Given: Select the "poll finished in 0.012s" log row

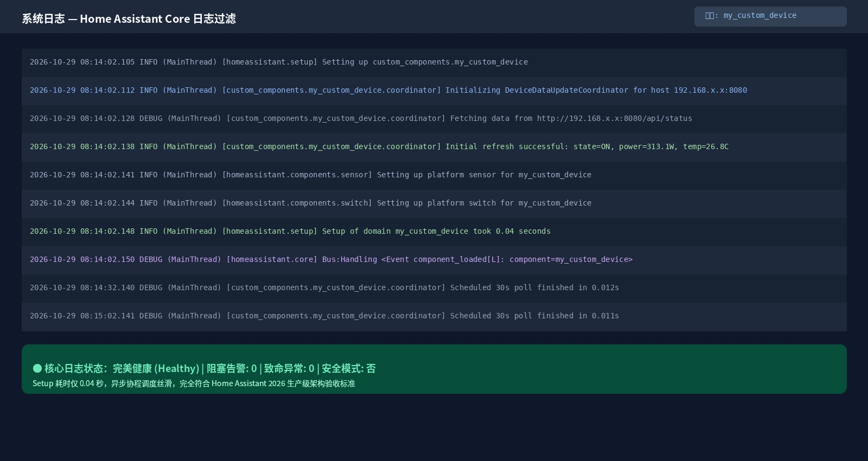Looking at the screenshot, I should [434, 288].
